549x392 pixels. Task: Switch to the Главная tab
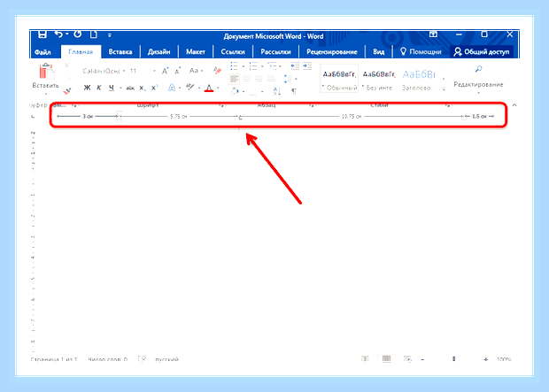(81, 52)
